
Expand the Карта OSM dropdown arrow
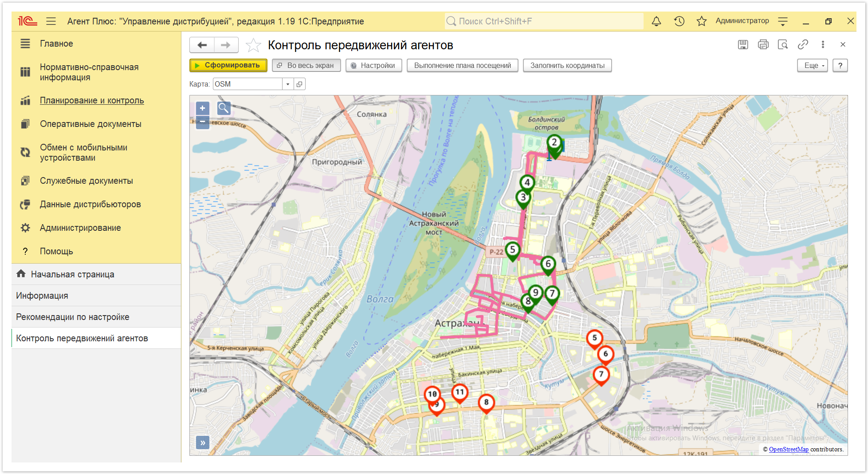[x=288, y=84]
